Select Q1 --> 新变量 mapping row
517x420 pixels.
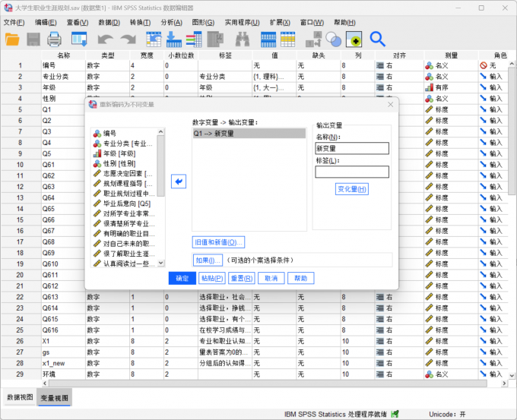pyautogui.click(x=249, y=134)
